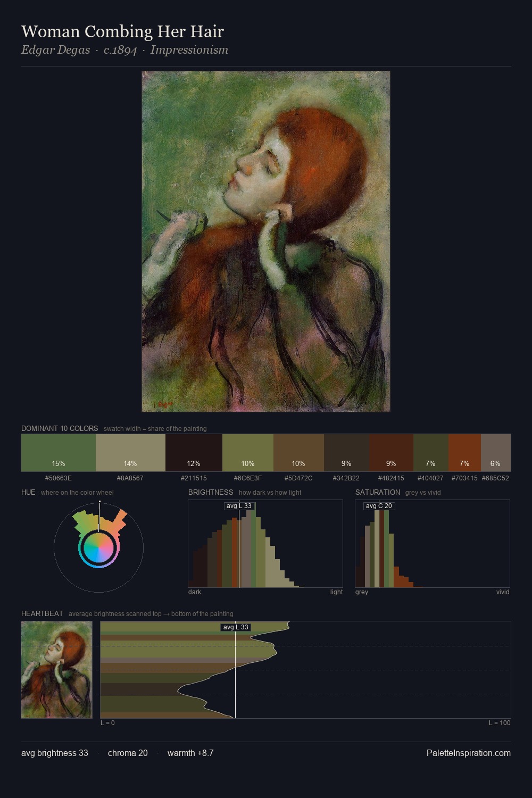The height and width of the screenshot is (798, 532).
Task: Click the 'avg brightness 33' footer stat
Action: coord(55,753)
